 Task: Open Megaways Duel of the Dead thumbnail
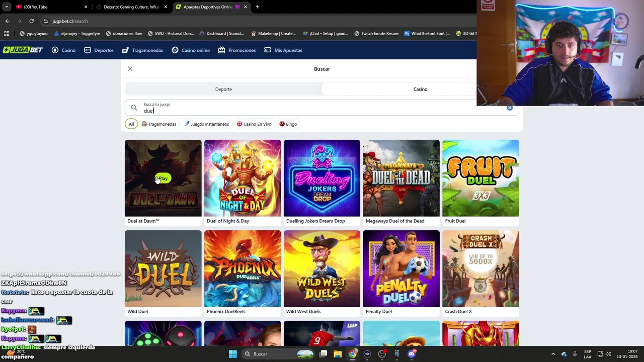(401, 178)
